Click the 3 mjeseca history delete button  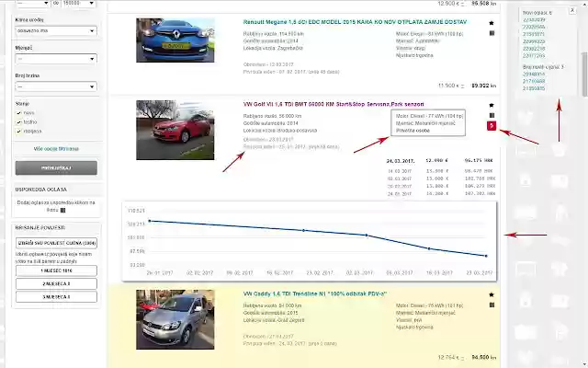pyautogui.click(x=56, y=297)
